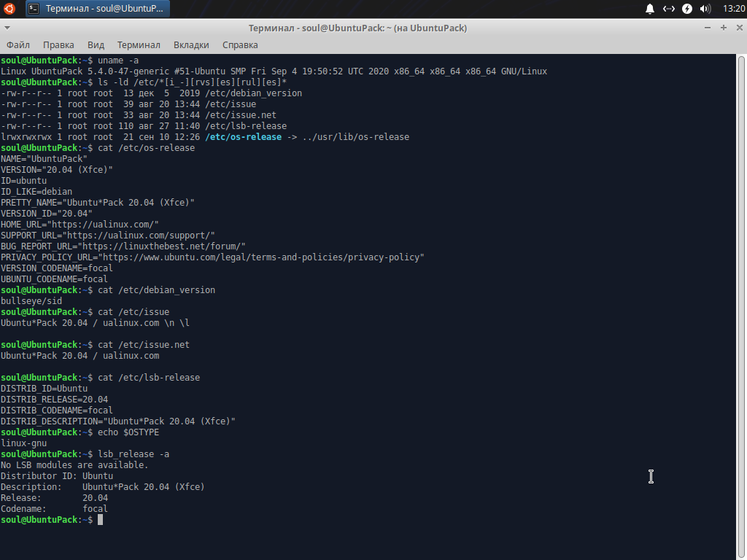The width and height of the screenshot is (747, 560).
Task: Minimize the terminal window
Action: click(x=708, y=28)
